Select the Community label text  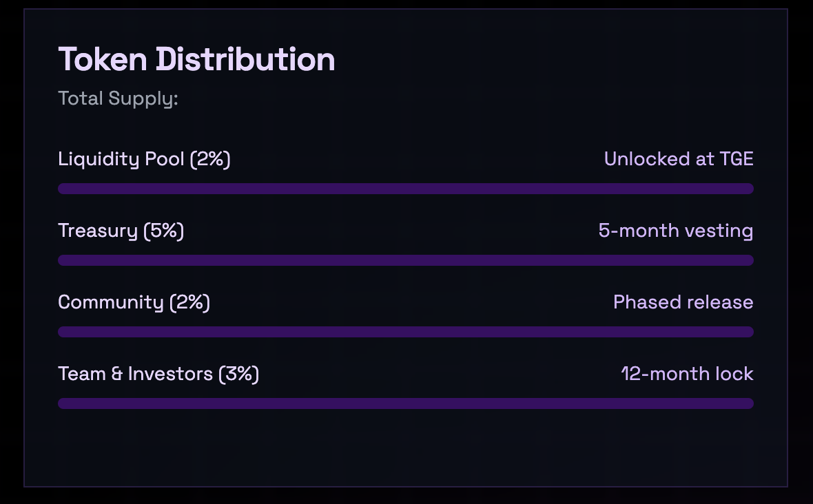click(111, 302)
